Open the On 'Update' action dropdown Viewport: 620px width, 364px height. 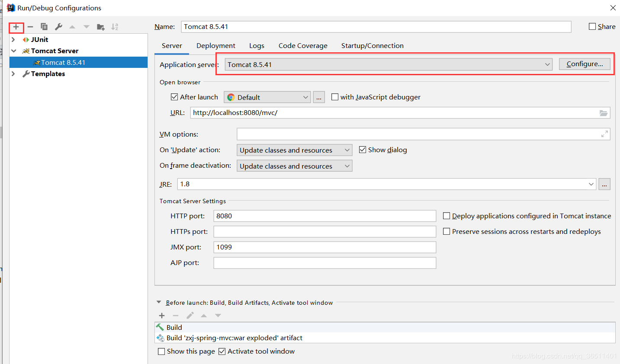pos(294,150)
